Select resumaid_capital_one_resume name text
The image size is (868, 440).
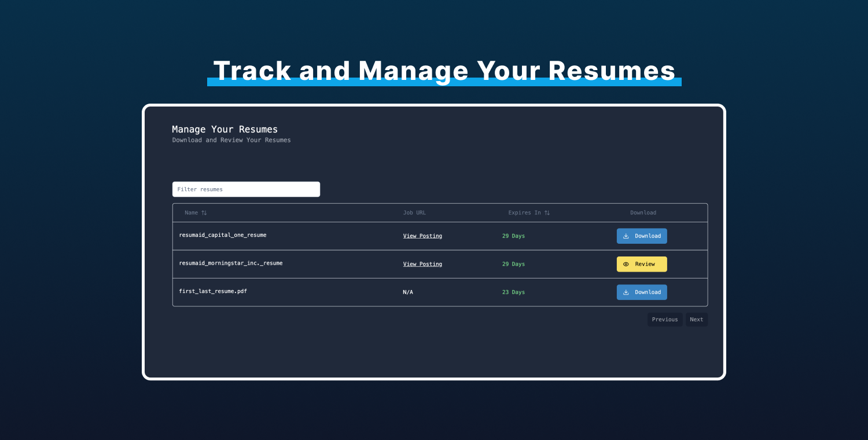(223, 235)
